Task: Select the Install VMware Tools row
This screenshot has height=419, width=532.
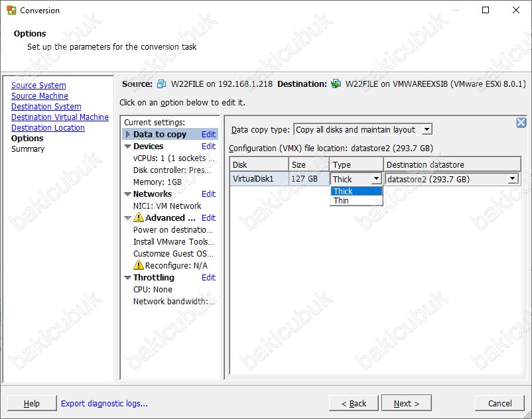Action: pos(173,242)
